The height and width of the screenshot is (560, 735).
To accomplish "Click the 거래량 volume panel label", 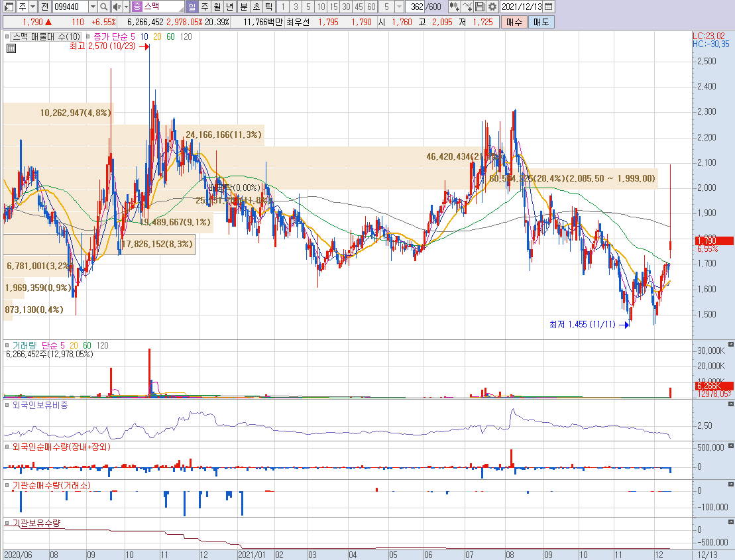I will (25, 345).
